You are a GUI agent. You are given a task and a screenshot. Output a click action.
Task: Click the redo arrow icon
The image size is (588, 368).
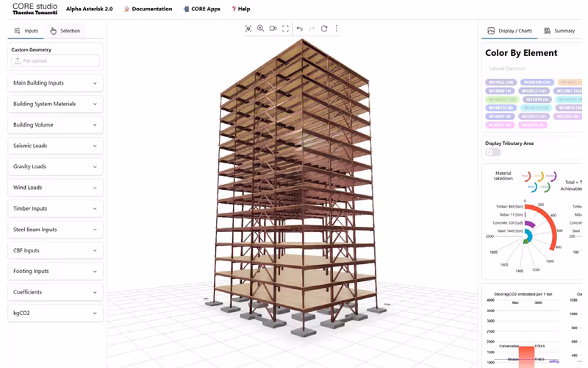312,29
